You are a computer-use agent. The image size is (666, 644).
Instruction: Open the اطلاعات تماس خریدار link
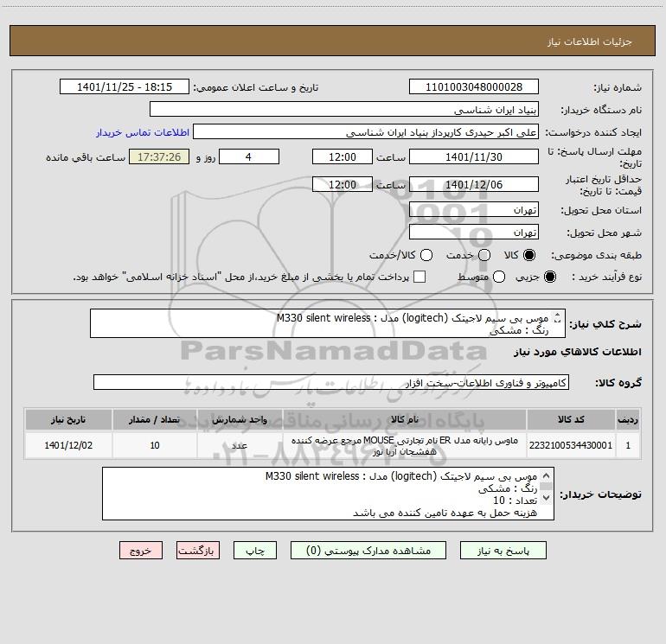[x=143, y=132]
